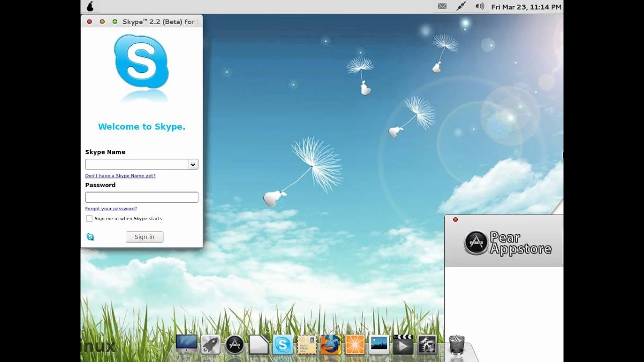The image size is (644, 362).
Task: Click the small Skype status icon beside Sign in
Action: [x=90, y=237]
